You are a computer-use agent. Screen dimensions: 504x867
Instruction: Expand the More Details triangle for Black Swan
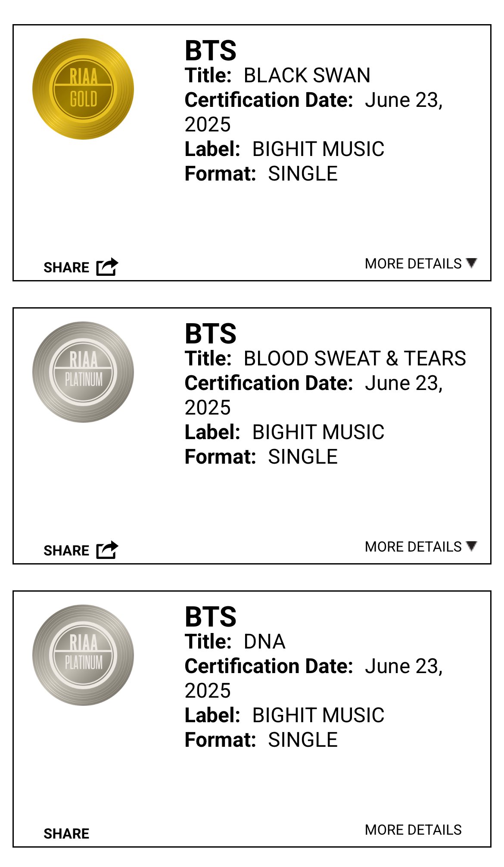click(x=472, y=263)
